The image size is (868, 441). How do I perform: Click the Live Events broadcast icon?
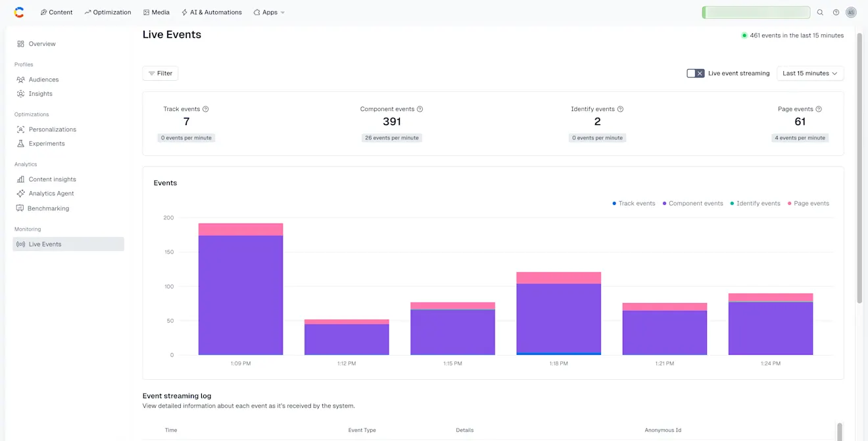pos(20,244)
